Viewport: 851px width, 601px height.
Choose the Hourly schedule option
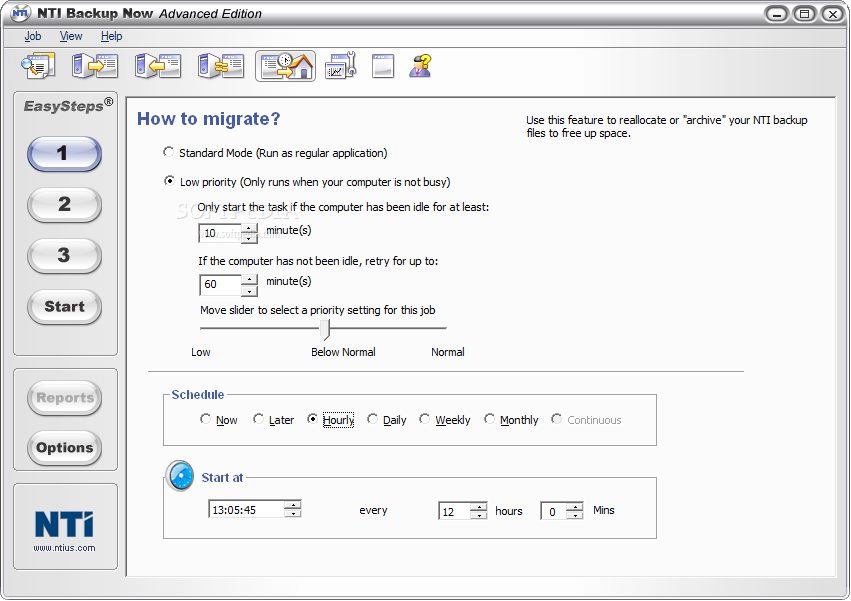[x=312, y=419]
